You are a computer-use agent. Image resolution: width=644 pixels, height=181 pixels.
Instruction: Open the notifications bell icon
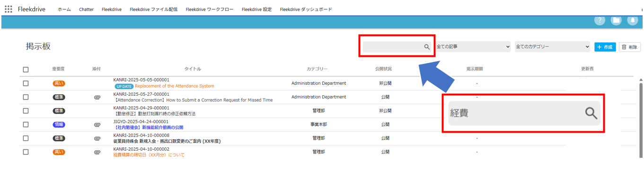[633, 20]
